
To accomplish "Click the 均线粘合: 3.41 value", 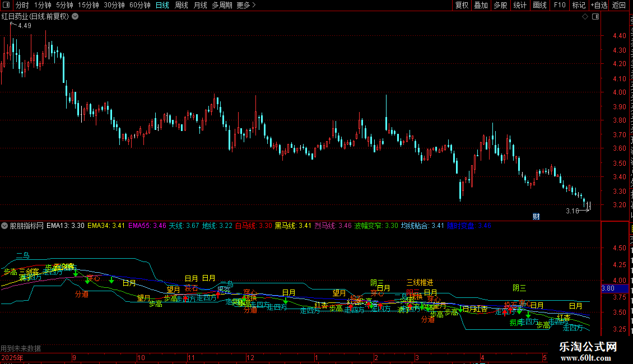I will pyautogui.click(x=423, y=226).
